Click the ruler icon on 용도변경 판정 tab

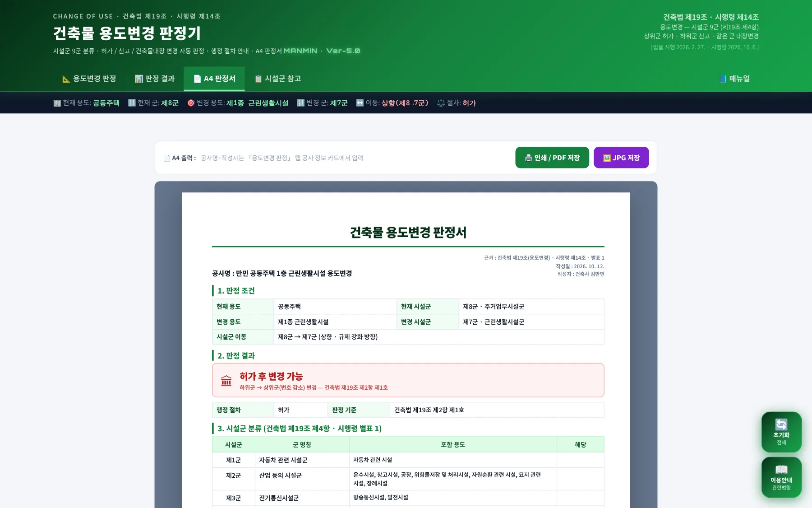66,79
